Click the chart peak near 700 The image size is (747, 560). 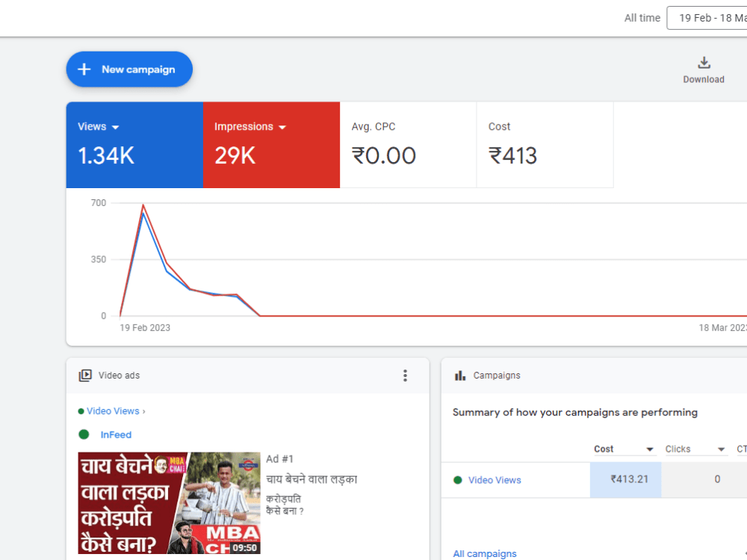click(143, 206)
